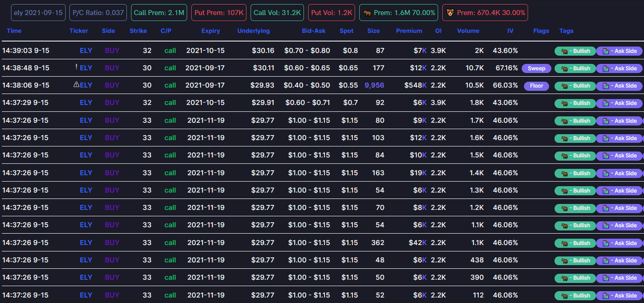Sort by the Premium column header

pyautogui.click(x=409, y=31)
